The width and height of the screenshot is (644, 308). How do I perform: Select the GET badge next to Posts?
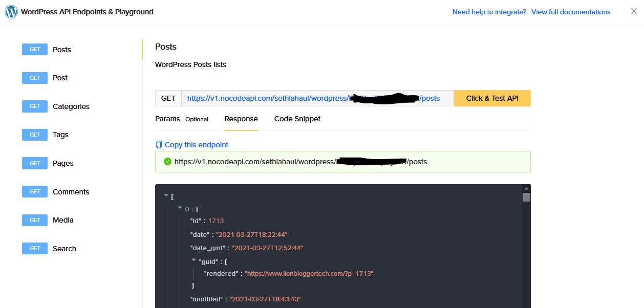[34, 49]
